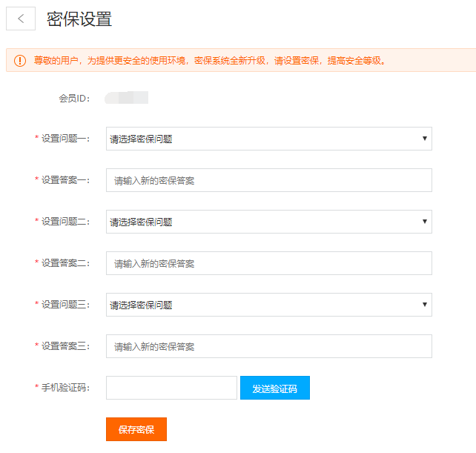Click into the 设置答案二 answer field
Screen dimensions: 476x453
point(268,263)
